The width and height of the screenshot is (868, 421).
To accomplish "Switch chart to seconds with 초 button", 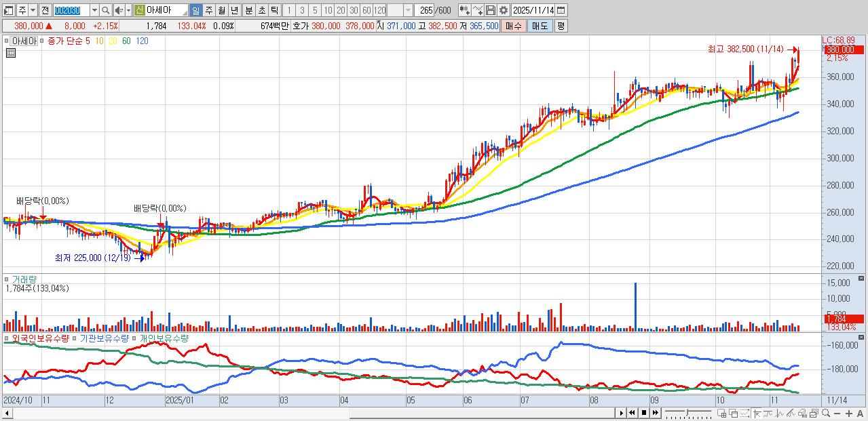I will (261, 10).
